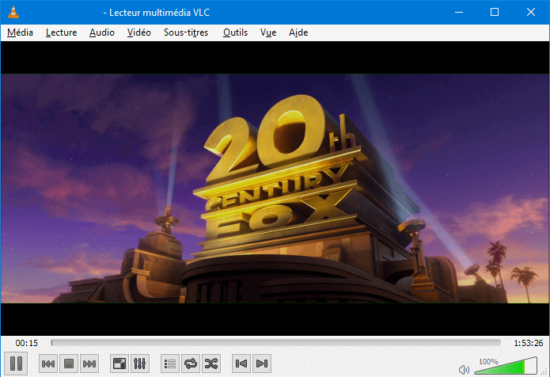Open the Lecture menu
Screen dimensions: 550x377
[61, 33]
